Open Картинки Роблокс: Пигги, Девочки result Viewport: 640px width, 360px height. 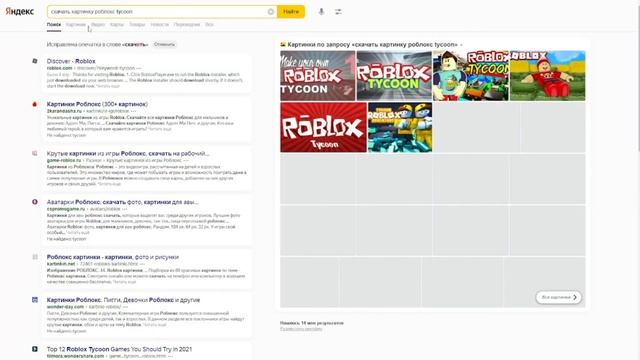[123, 300]
